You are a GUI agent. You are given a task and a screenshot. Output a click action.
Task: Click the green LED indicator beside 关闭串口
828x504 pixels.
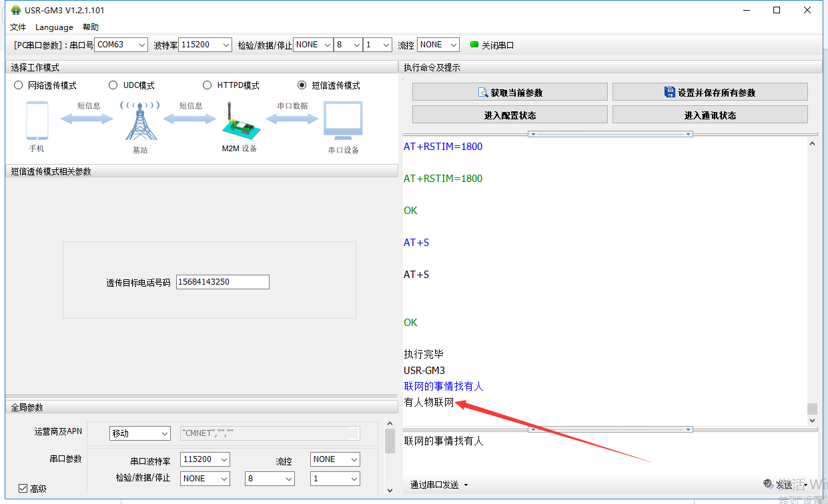[x=474, y=45]
